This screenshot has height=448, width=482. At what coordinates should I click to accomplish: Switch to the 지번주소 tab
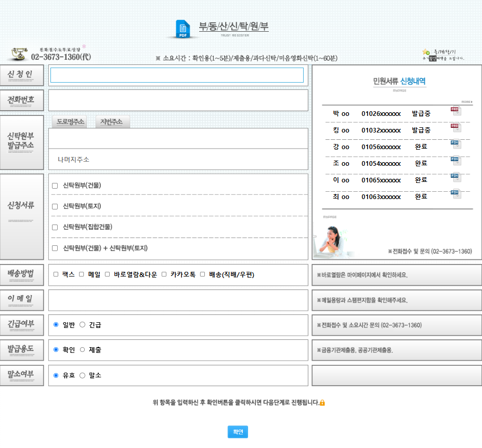(112, 122)
